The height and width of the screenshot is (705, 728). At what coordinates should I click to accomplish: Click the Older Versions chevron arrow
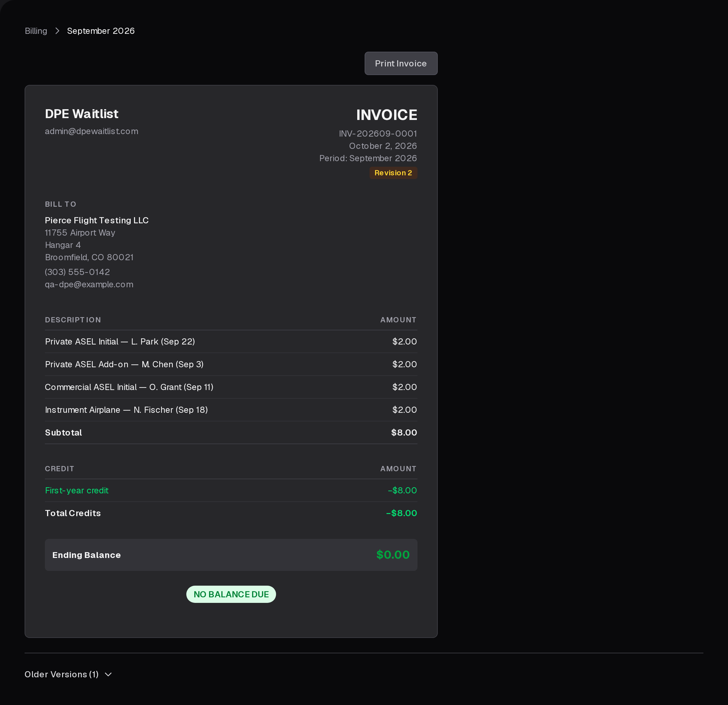108,675
